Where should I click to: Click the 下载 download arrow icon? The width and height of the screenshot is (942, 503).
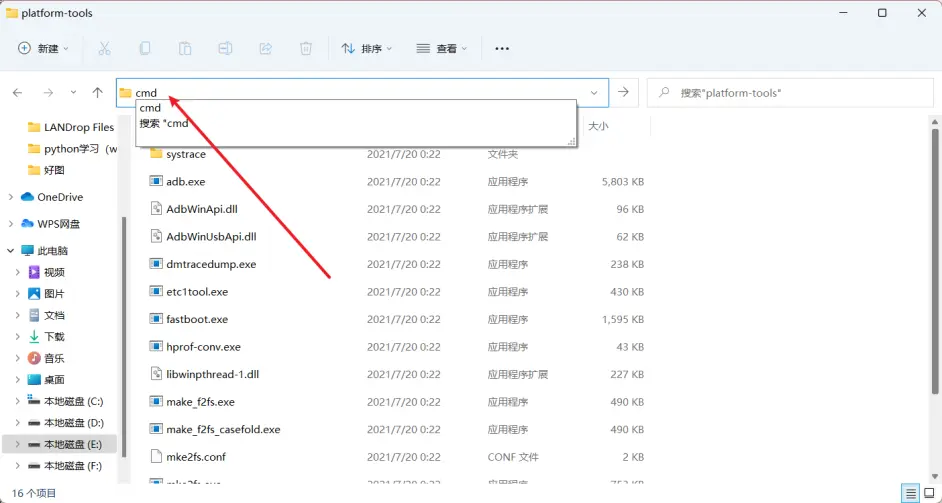[34, 337]
